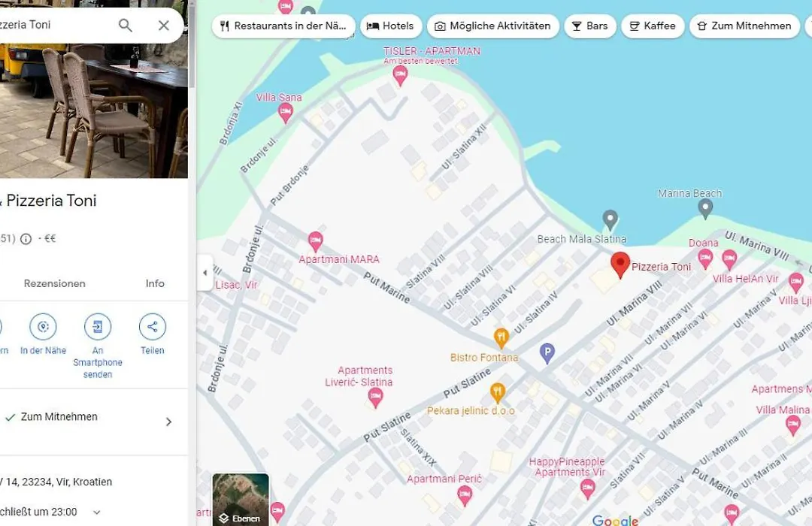Click the Marina Beach marker
The height and width of the screenshot is (526, 812).
coord(704,208)
